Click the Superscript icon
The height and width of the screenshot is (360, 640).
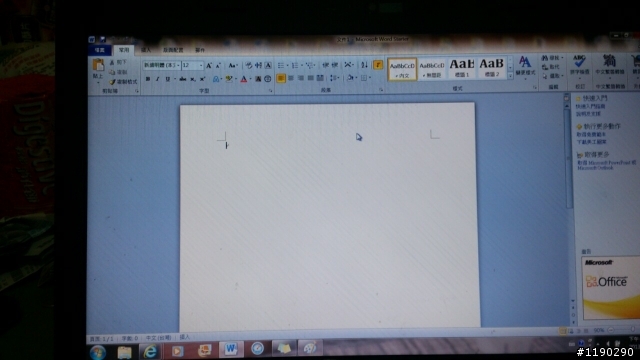pos(202,79)
